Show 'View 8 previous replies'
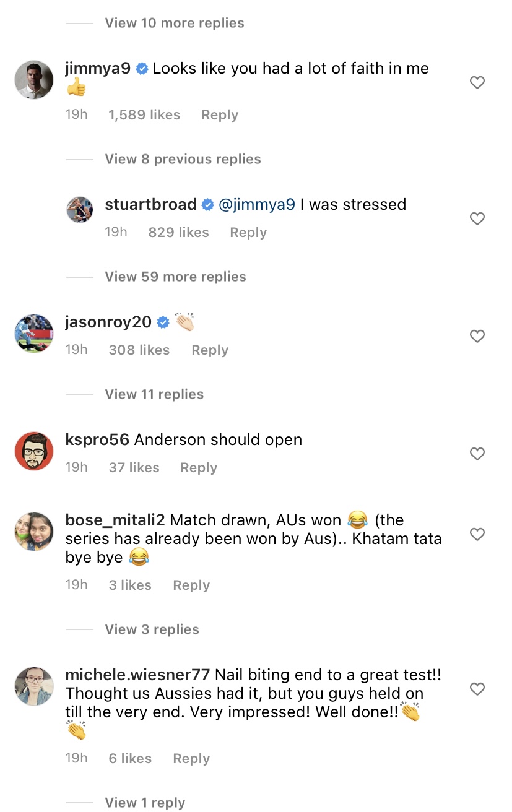 pyautogui.click(x=183, y=159)
